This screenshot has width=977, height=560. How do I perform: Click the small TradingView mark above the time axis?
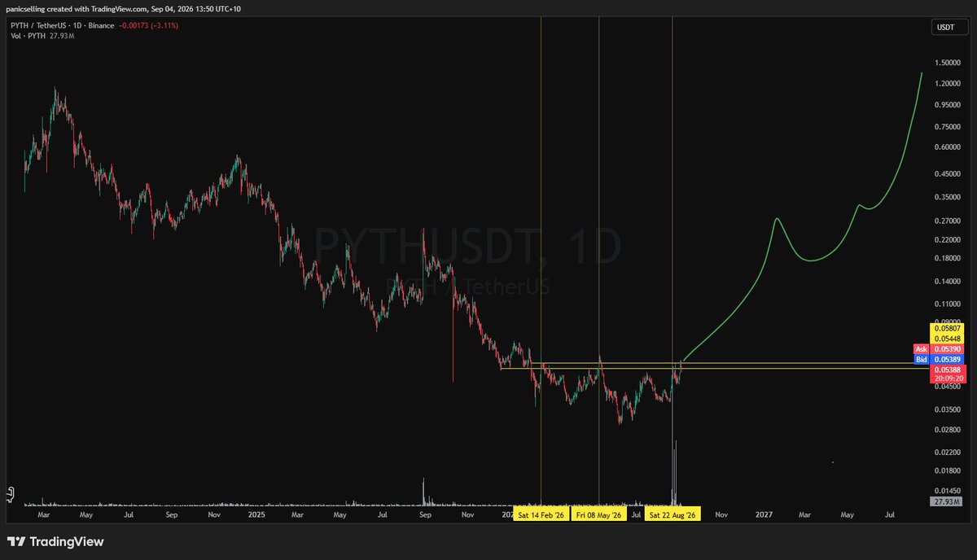(11, 493)
